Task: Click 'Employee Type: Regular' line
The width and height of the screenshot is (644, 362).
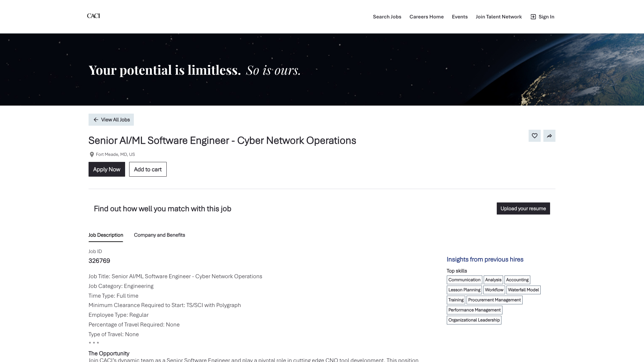Action: [x=118, y=315]
